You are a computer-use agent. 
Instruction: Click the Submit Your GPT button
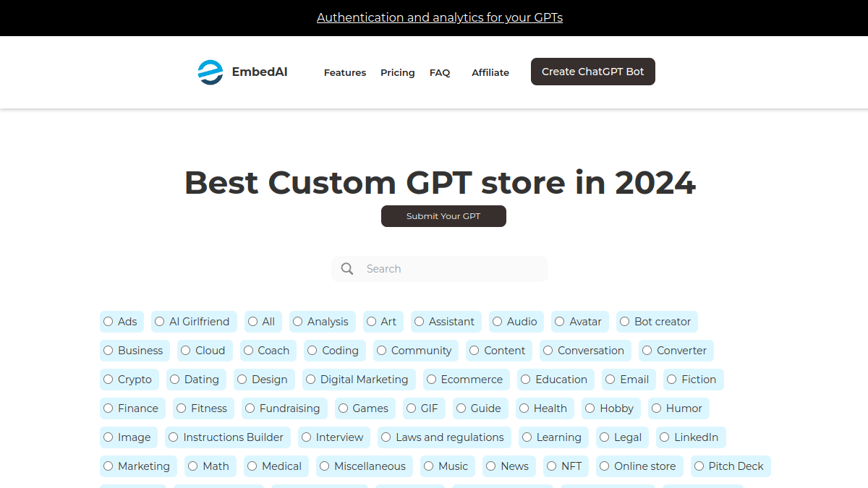(x=443, y=216)
